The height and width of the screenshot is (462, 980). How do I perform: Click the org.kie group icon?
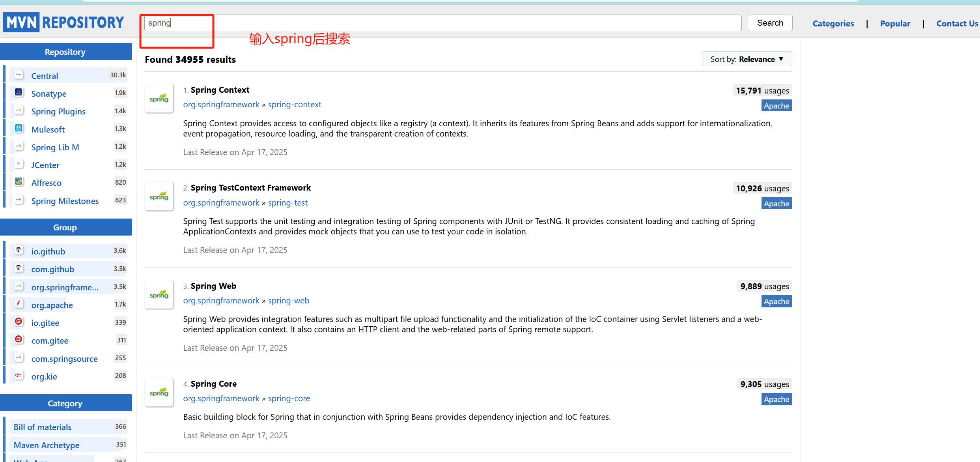click(19, 376)
